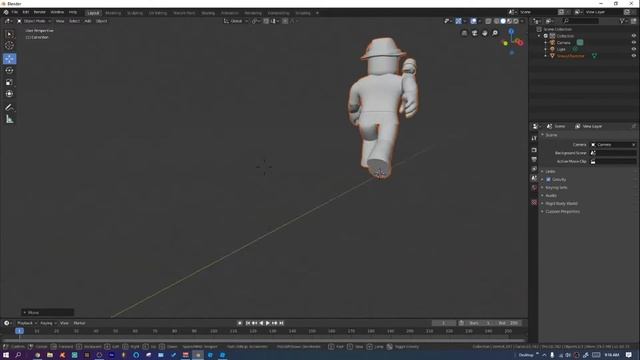The image size is (640, 360).
Task: Open the viewport Add menu
Action: click(x=88, y=21)
